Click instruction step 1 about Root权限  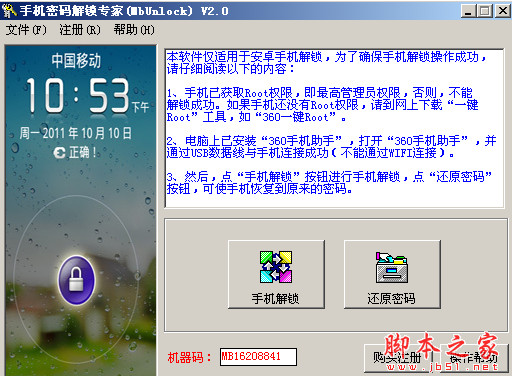(x=323, y=105)
